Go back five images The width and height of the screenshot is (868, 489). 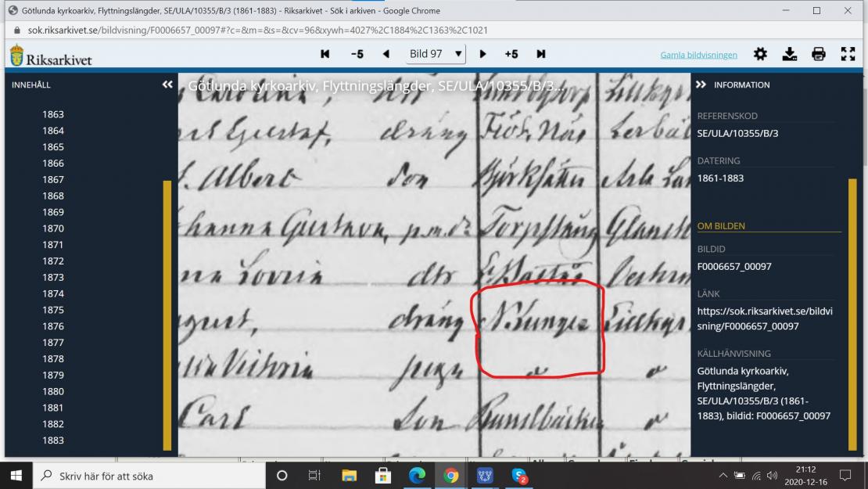357,54
